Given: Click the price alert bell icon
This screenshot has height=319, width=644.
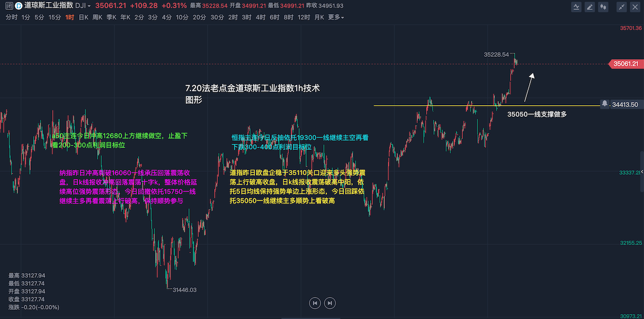Looking at the screenshot, I should click(x=604, y=103).
